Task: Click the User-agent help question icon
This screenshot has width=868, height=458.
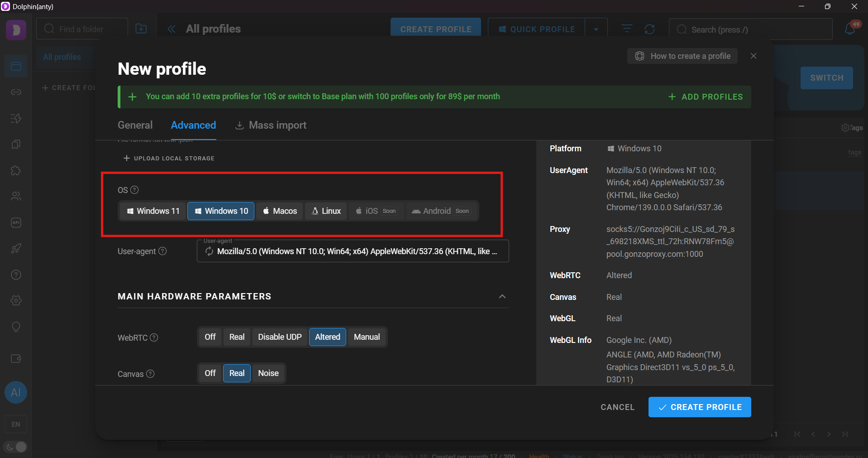Action: 162,251
